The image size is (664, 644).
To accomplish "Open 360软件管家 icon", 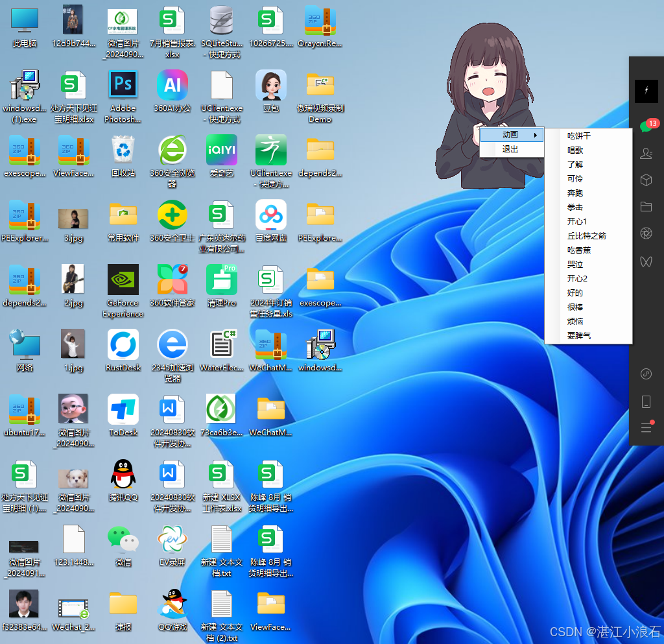I will coord(172,280).
